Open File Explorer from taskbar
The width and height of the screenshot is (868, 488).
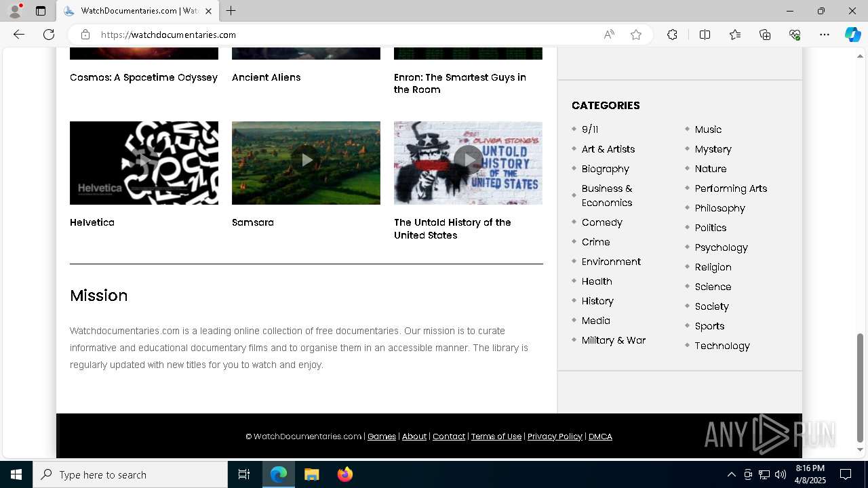click(x=312, y=474)
